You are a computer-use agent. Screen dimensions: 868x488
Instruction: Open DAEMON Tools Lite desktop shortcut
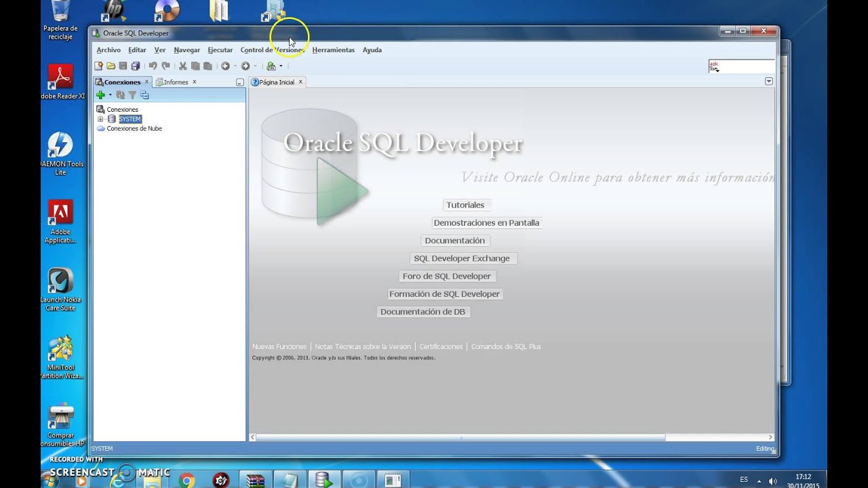(x=60, y=154)
